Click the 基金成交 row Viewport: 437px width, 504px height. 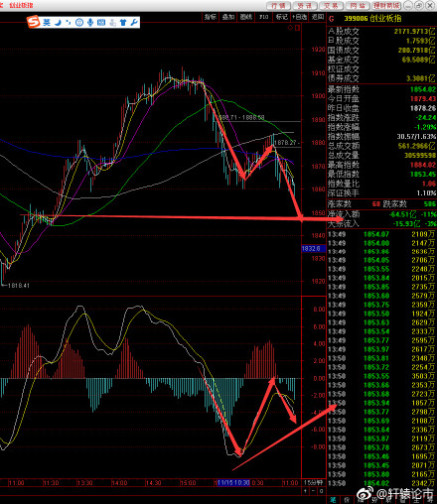381,60
